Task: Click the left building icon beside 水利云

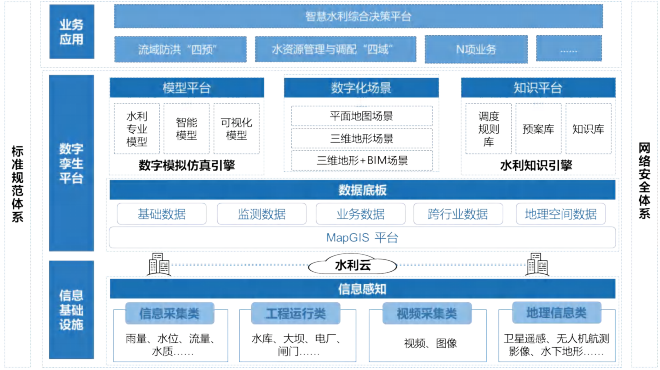Action: (159, 264)
